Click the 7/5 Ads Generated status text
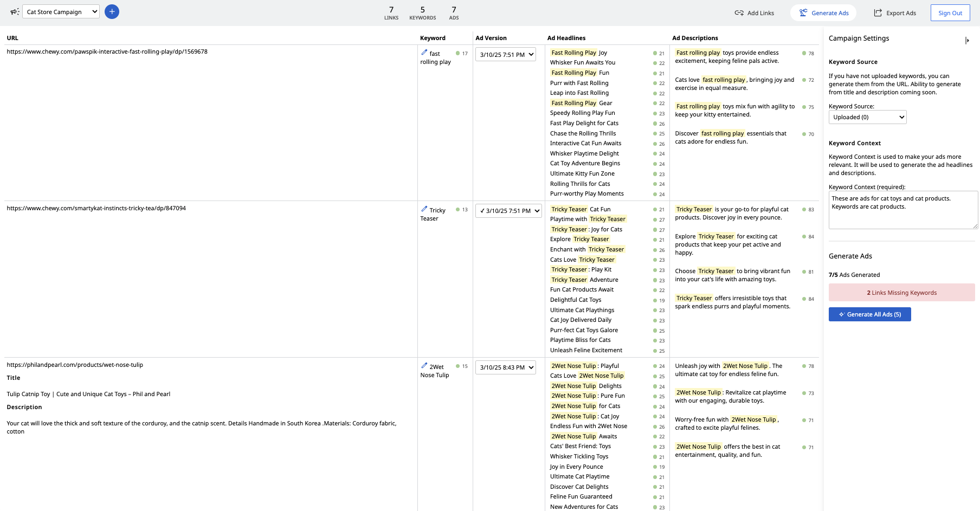The image size is (980, 511). 854,275
